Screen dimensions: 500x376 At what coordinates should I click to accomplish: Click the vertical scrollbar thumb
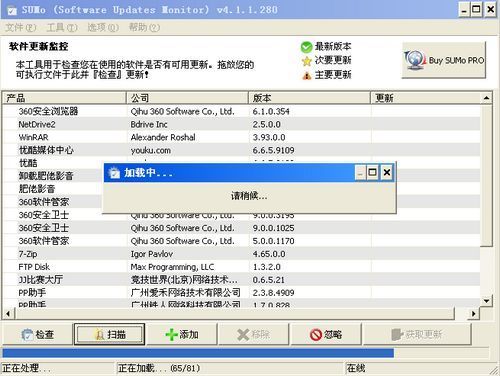coord(486,175)
